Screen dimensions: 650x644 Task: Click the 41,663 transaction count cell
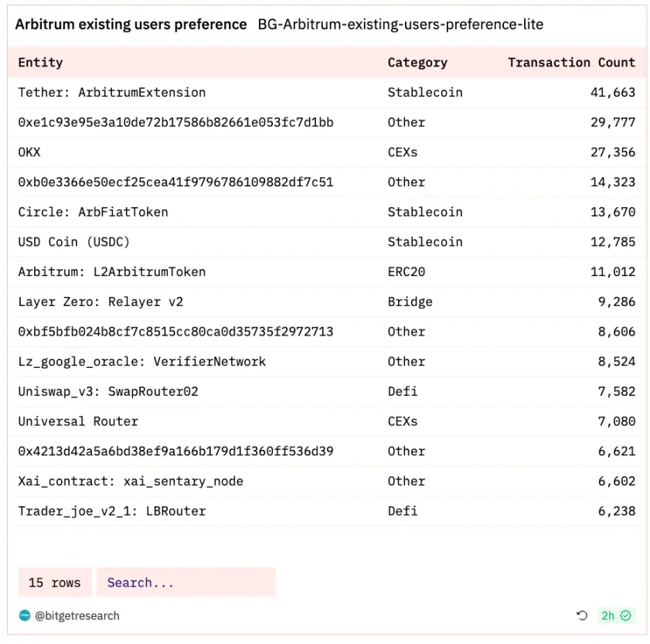(x=613, y=93)
